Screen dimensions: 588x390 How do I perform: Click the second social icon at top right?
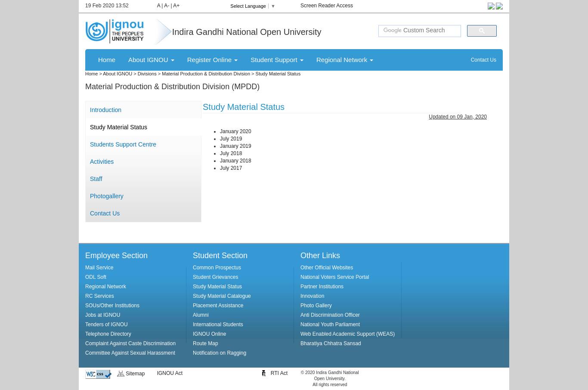tap(499, 6)
